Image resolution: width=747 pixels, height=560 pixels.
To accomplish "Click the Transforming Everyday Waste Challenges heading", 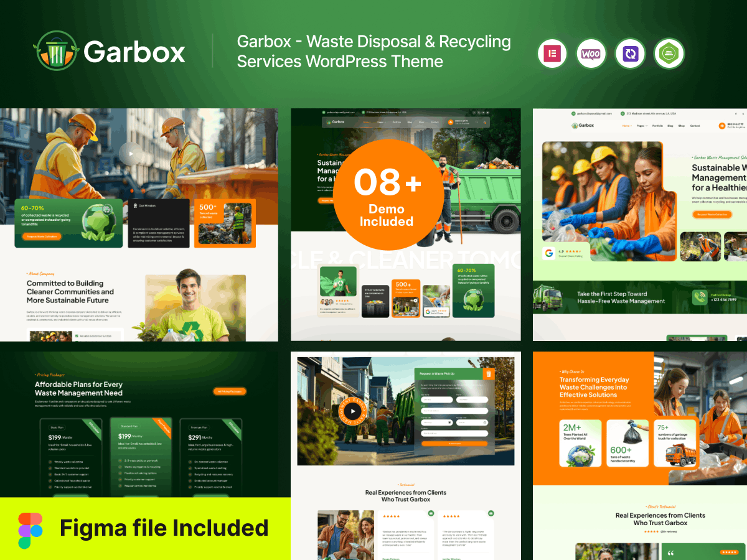I will [594, 387].
